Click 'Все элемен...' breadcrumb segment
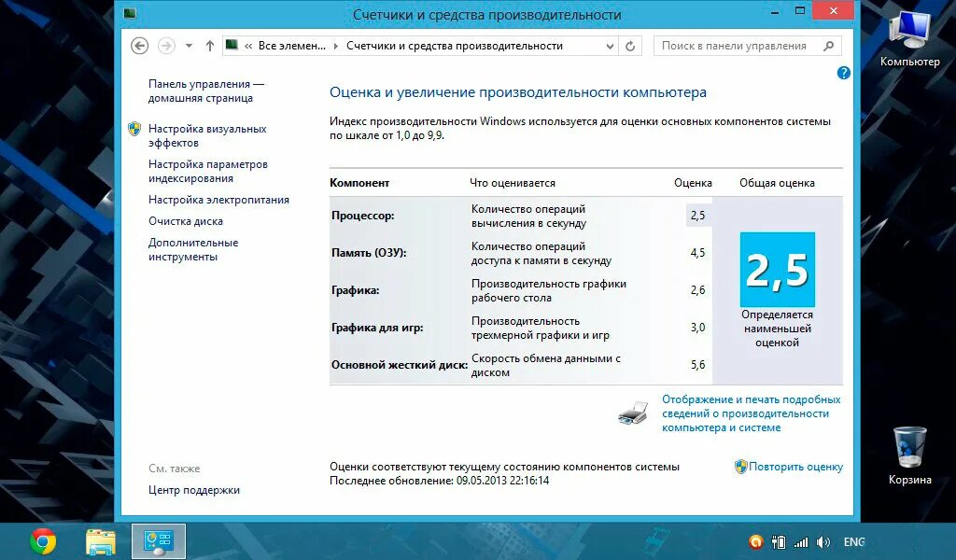This screenshot has width=956, height=560. [x=292, y=46]
